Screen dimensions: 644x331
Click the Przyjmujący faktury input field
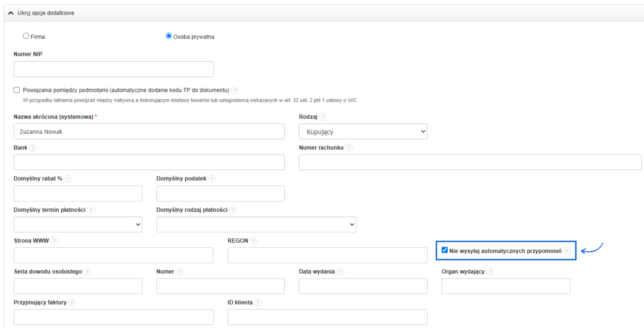pyautogui.click(x=113, y=317)
